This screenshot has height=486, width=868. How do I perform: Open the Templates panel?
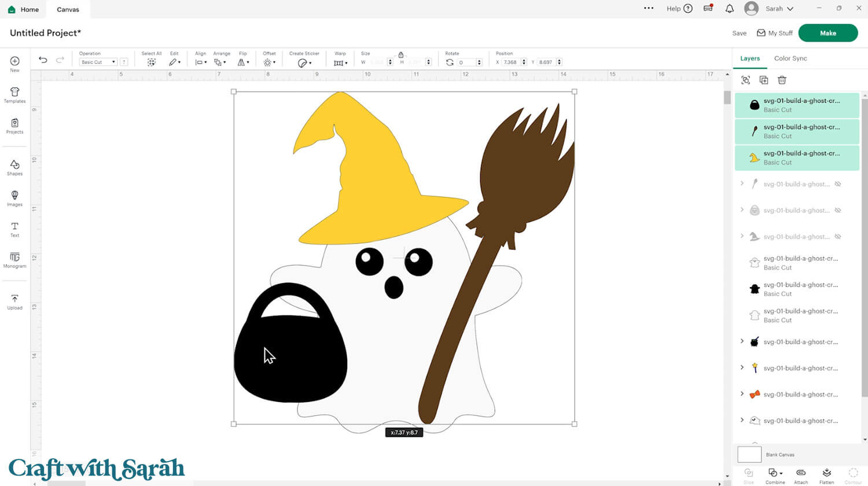14,94
